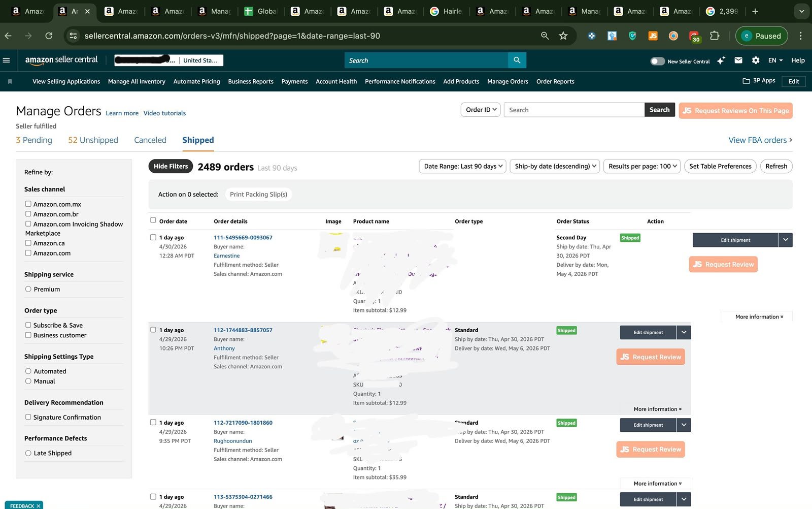Switch to the Canceled orders tab
Viewport: 812px width, 509px height.
(150, 140)
